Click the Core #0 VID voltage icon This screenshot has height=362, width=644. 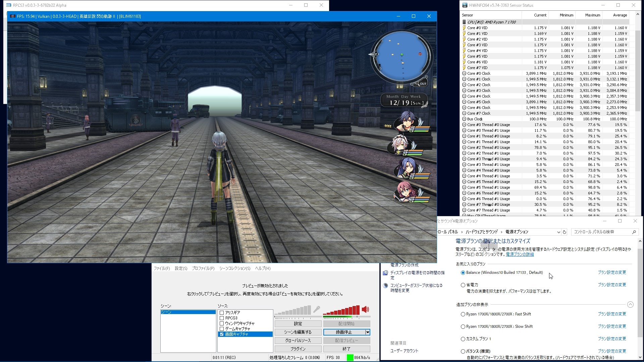pos(464,28)
